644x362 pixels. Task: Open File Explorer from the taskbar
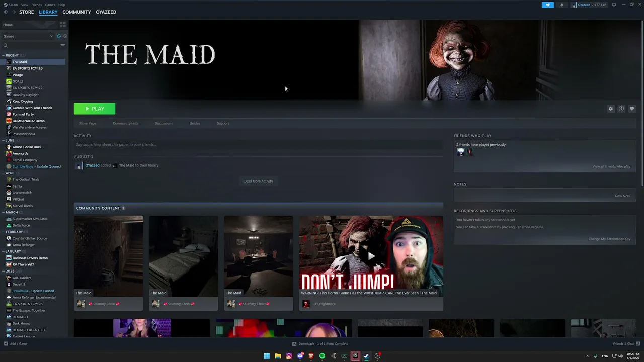pyautogui.click(x=278, y=356)
